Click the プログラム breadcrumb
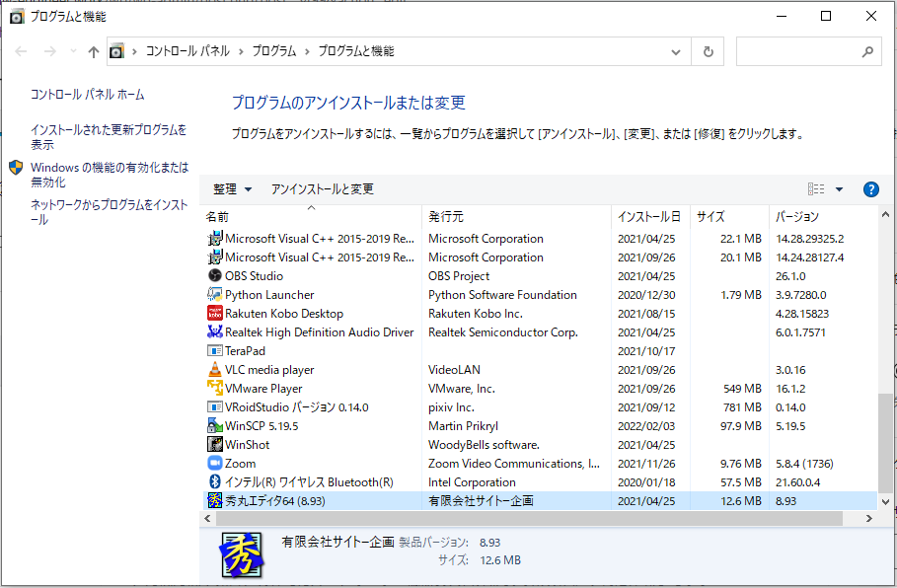897x588 pixels. [274, 51]
